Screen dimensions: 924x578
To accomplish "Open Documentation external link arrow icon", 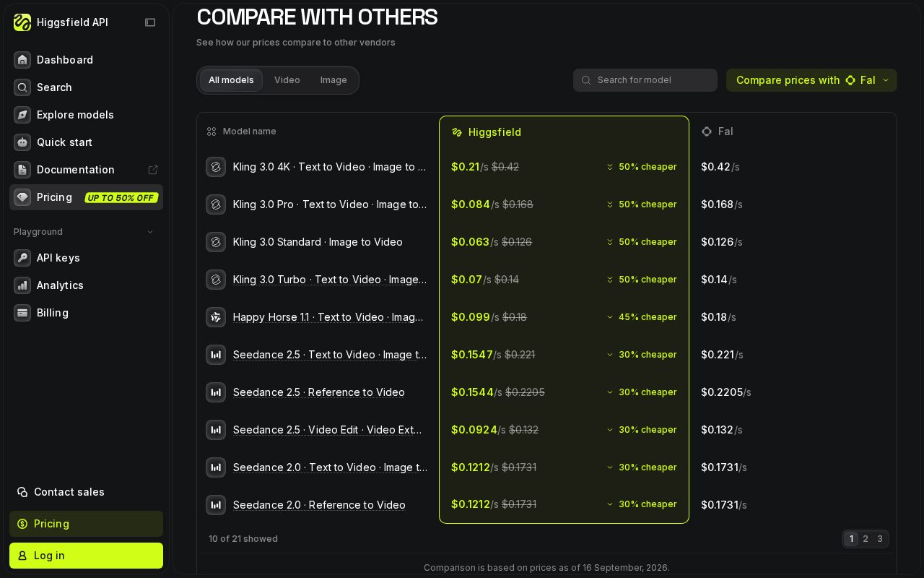I will pos(153,170).
